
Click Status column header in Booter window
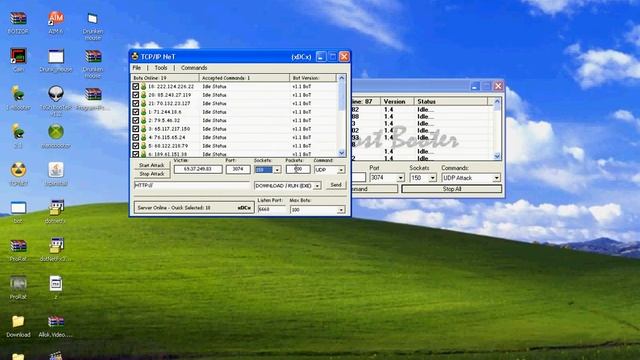pos(451,101)
